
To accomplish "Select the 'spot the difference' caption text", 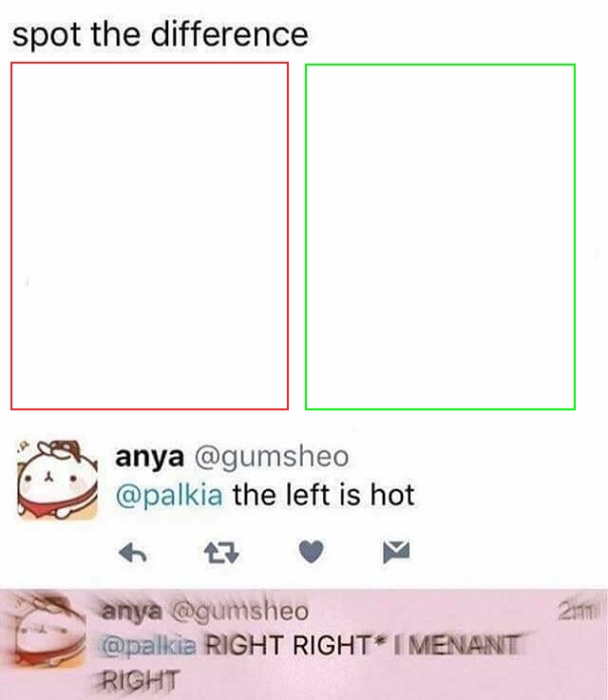I will [161, 35].
